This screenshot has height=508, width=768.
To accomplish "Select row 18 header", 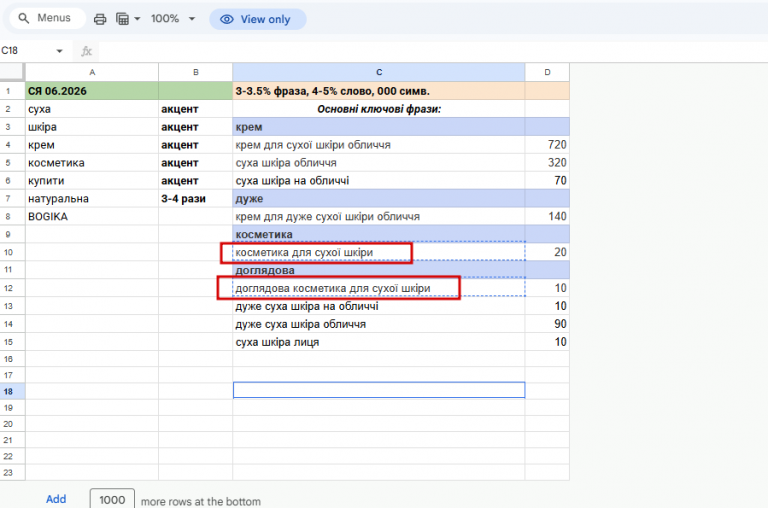I will 12,391.
